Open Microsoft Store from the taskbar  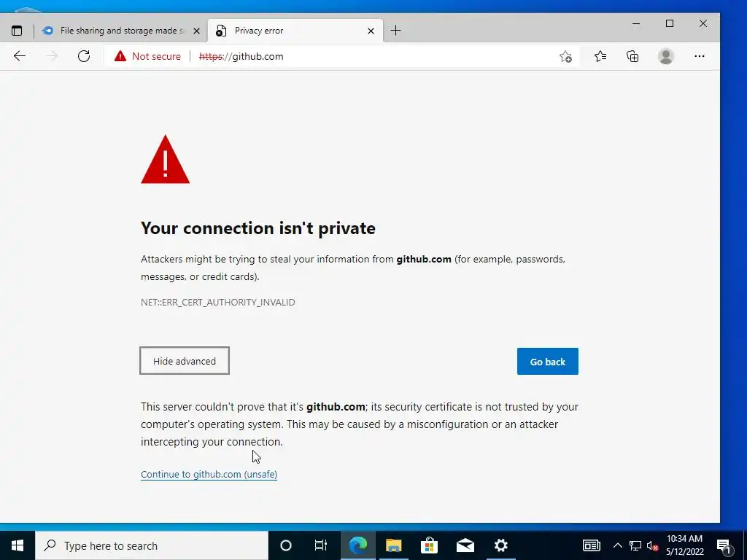click(429, 545)
